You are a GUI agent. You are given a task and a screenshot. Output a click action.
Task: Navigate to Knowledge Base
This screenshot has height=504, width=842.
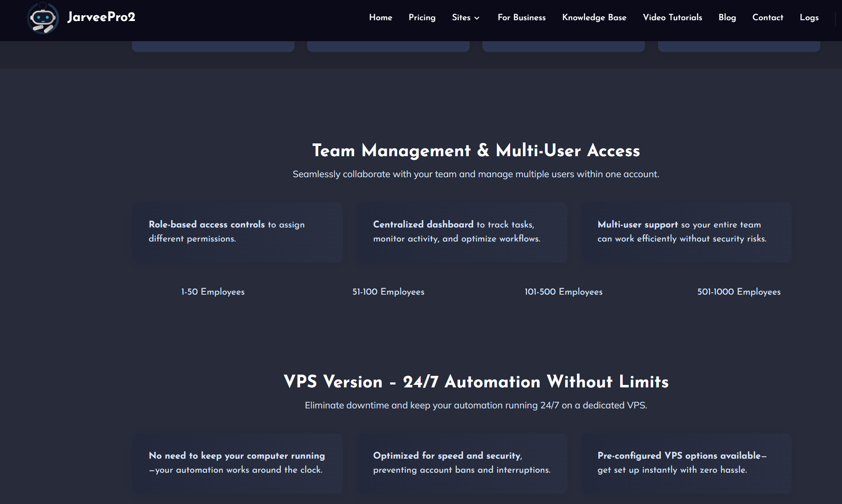point(594,17)
